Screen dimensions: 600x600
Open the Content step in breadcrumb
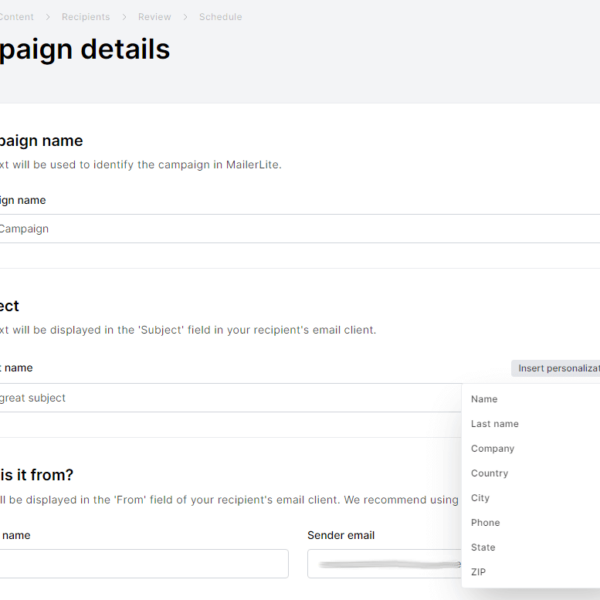pyautogui.click(x=17, y=17)
